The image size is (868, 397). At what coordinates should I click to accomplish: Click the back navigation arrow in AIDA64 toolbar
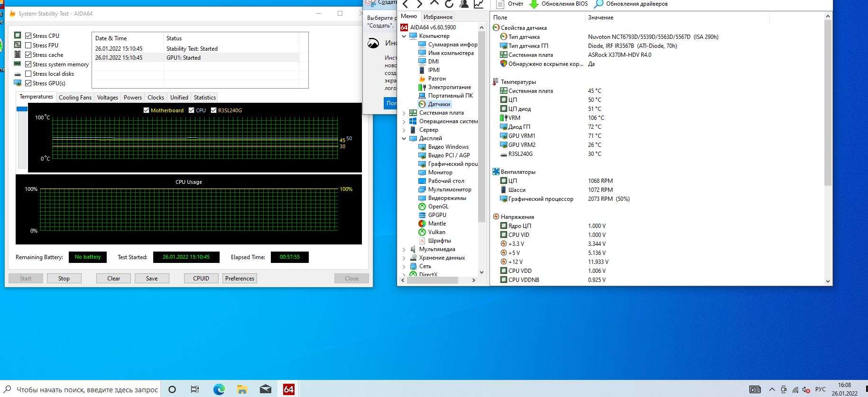[405, 4]
